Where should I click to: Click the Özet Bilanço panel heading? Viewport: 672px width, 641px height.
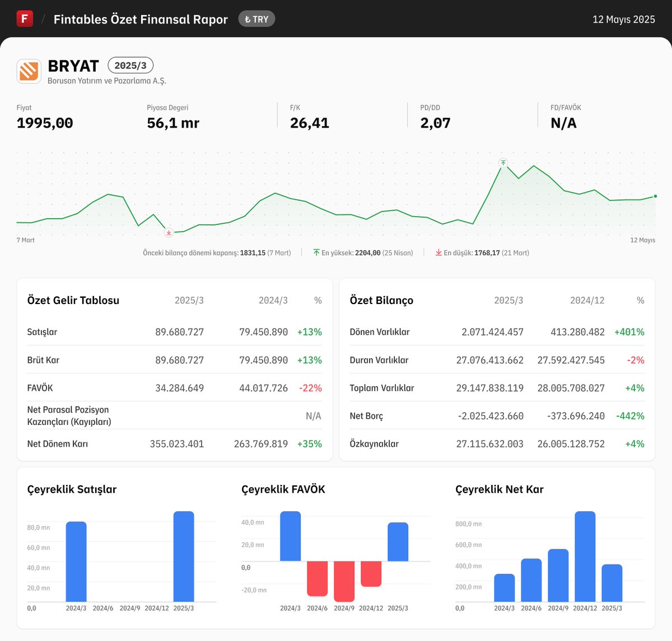point(381,300)
